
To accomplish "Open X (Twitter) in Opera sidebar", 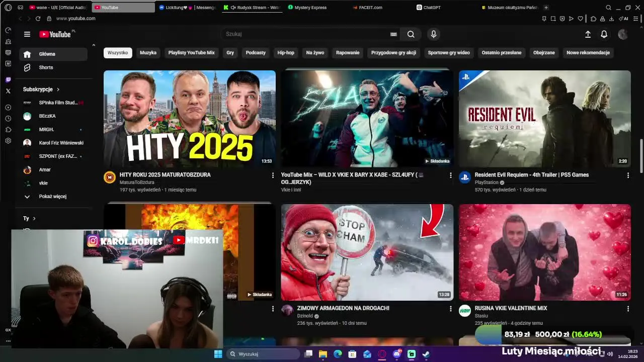I will [8, 91].
